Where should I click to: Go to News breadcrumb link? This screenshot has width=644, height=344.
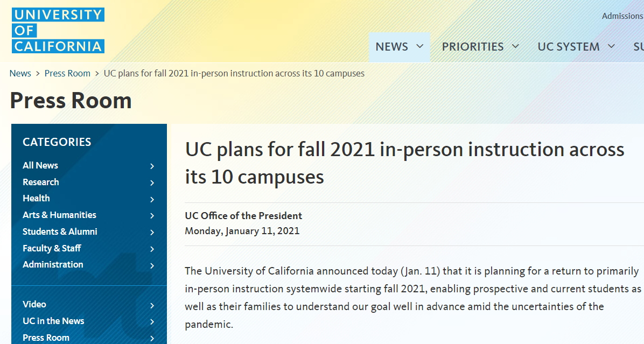[20, 73]
